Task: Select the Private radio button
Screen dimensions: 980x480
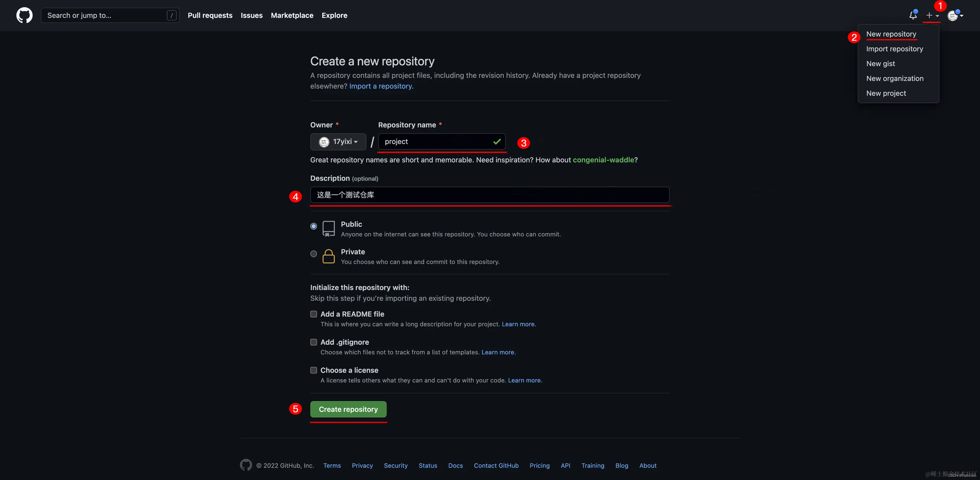Action: tap(313, 254)
